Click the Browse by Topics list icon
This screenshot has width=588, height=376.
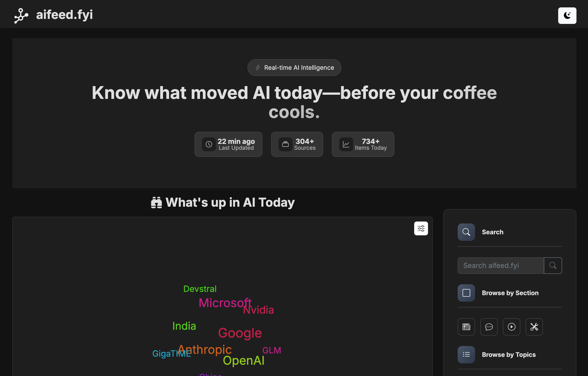coord(466,354)
